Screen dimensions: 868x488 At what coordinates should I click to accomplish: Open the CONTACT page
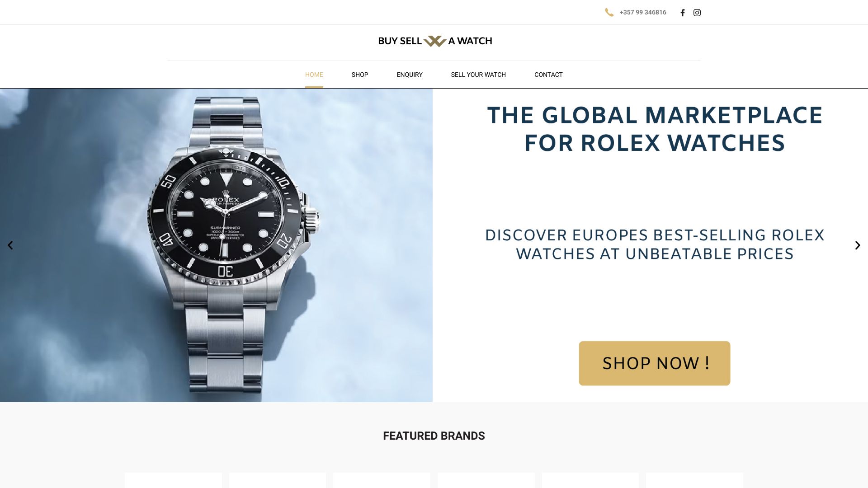548,75
